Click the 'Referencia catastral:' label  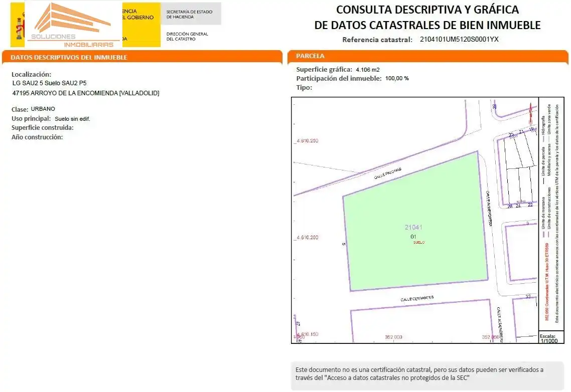click(x=377, y=40)
